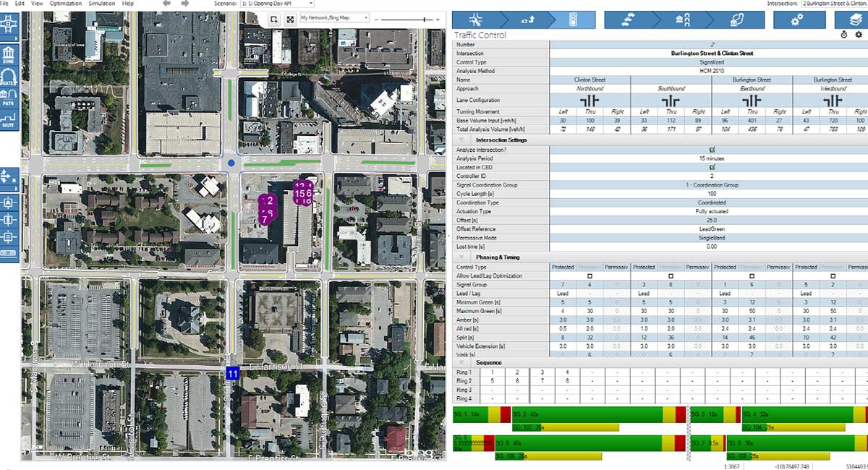Click the zoom-to-extents map icon

click(x=289, y=19)
